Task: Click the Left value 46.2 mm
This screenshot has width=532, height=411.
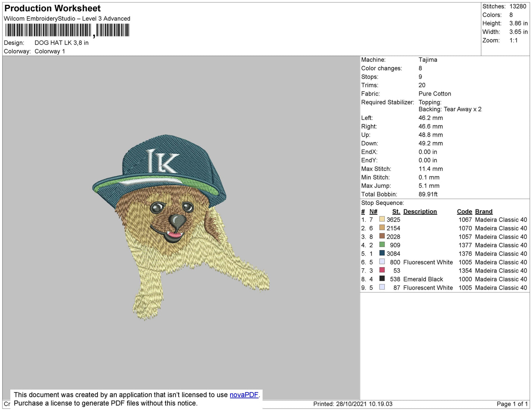Action: (x=431, y=118)
